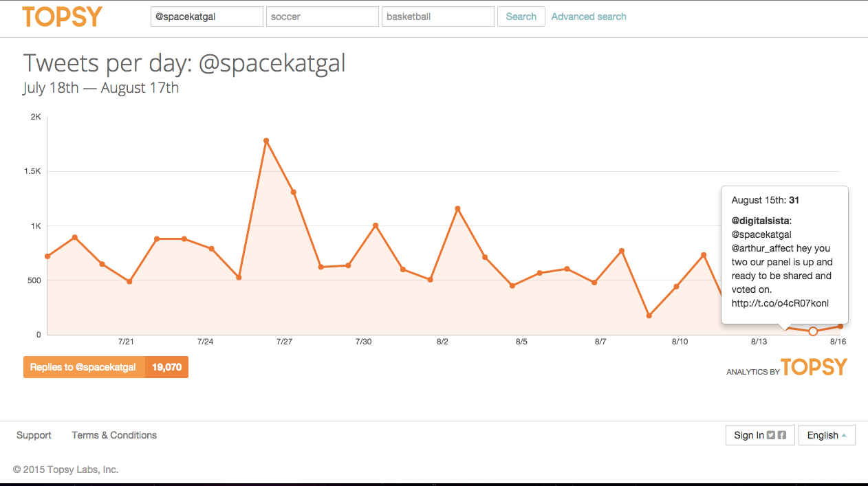The width and height of the screenshot is (868, 486).
Task: Open the Terms & Conditions link
Action: tap(114, 435)
